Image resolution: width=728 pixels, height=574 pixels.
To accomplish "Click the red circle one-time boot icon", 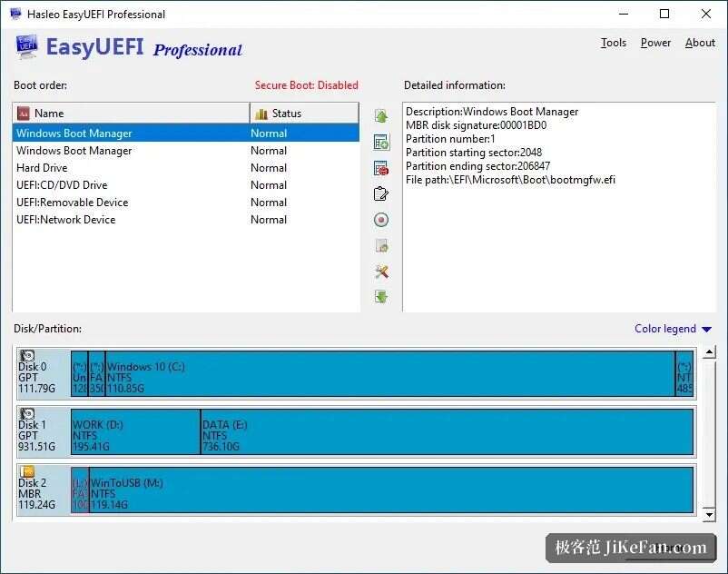I will 381,220.
